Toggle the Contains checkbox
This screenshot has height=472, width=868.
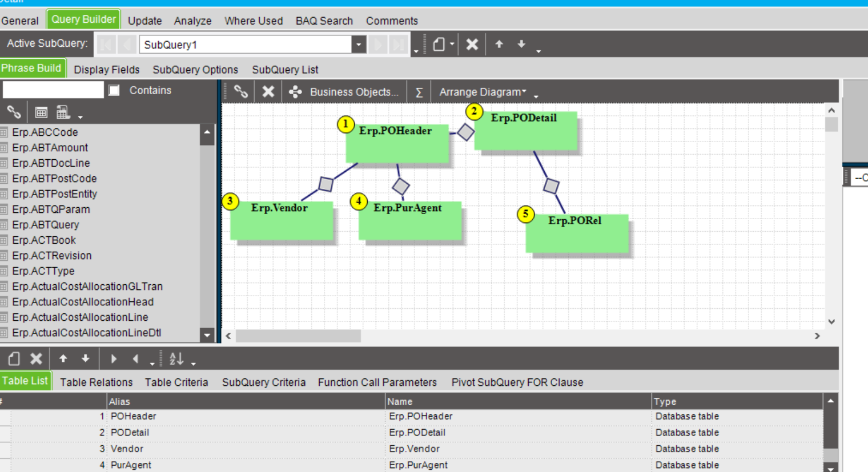114,90
